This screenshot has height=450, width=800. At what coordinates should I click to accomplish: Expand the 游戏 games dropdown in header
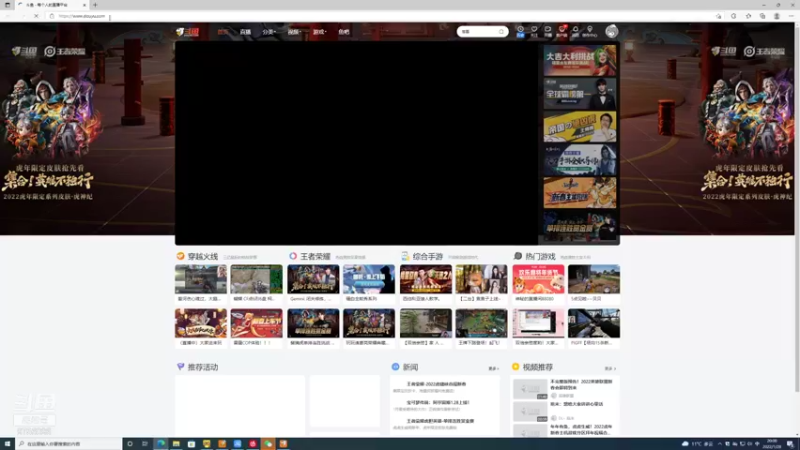(319, 32)
